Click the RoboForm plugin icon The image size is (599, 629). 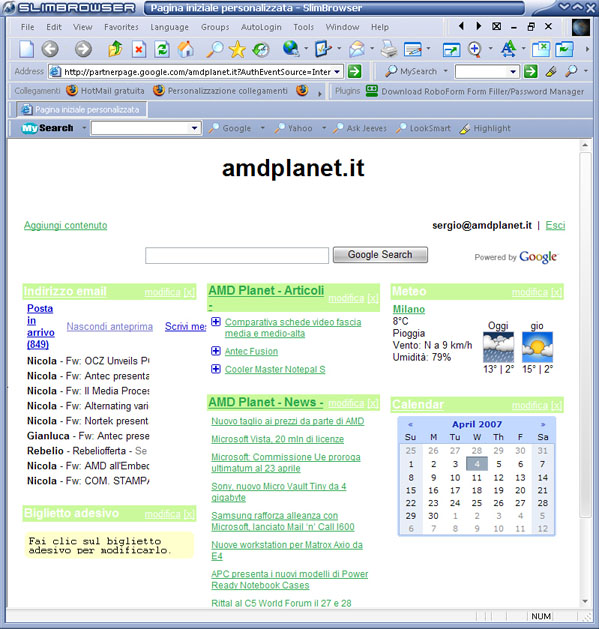point(372,91)
